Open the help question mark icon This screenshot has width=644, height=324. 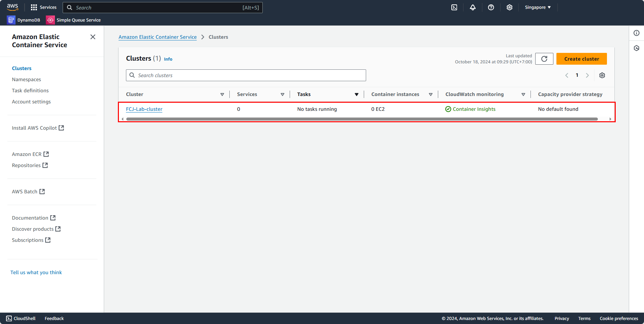(x=491, y=7)
